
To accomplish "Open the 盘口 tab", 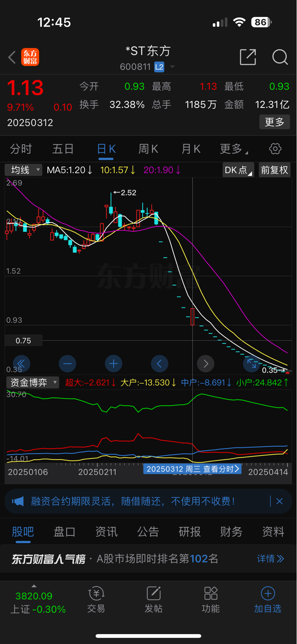I will click(64, 532).
